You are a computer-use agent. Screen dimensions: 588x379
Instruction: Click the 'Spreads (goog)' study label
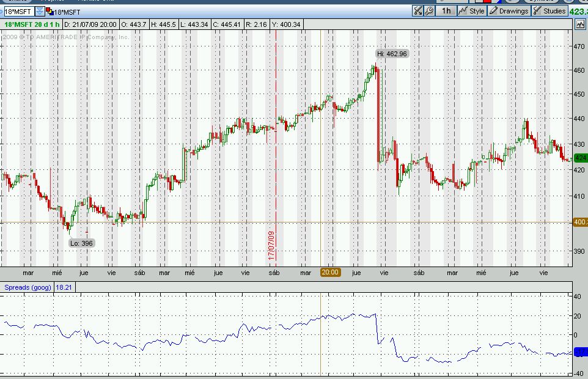[x=28, y=287]
